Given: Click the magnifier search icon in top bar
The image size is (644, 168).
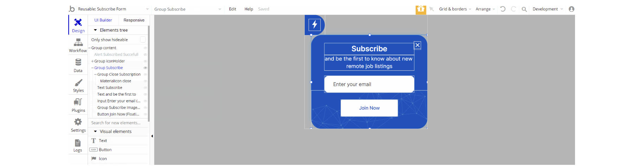Looking at the screenshot, I should [524, 9].
